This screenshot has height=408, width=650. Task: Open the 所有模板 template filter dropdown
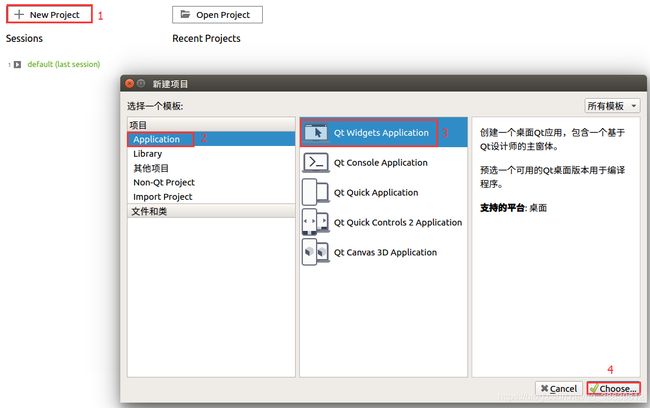612,106
